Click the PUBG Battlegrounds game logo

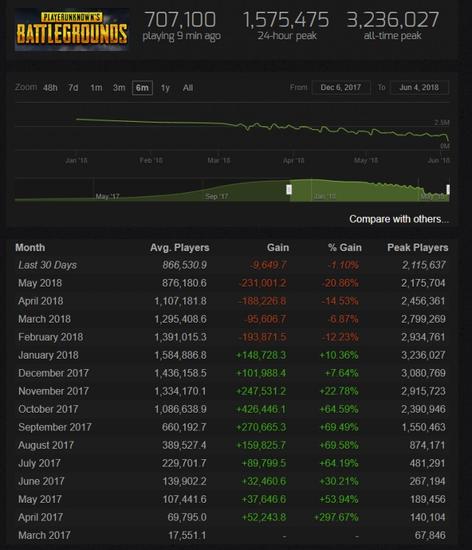click(72, 30)
